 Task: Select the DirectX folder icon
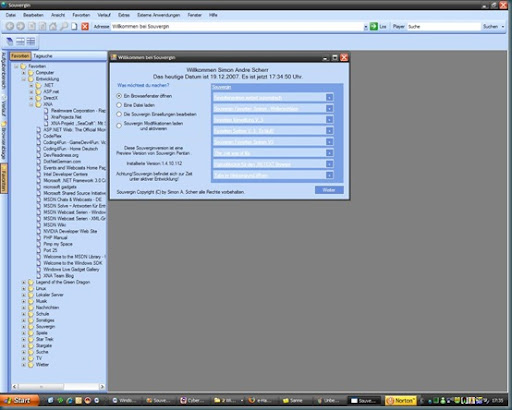(x=38, y=98)
